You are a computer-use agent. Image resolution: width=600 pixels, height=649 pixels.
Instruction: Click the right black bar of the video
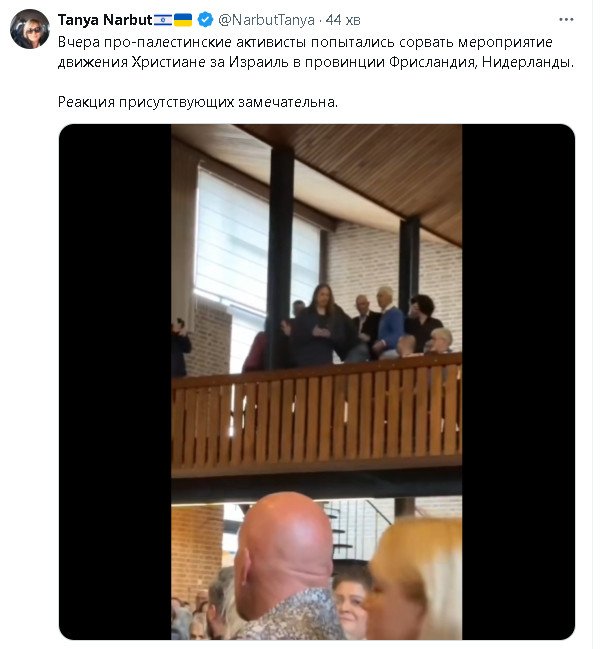pos(518,382)
